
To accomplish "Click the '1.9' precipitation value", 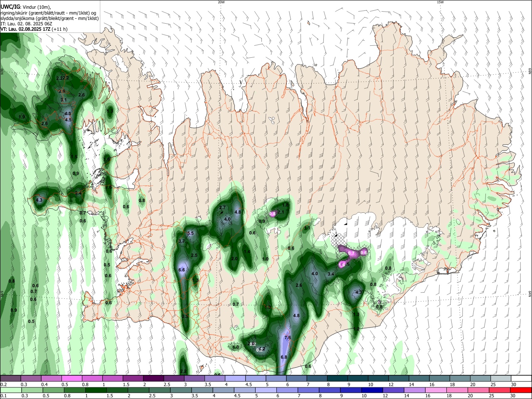I will point(22,117).
